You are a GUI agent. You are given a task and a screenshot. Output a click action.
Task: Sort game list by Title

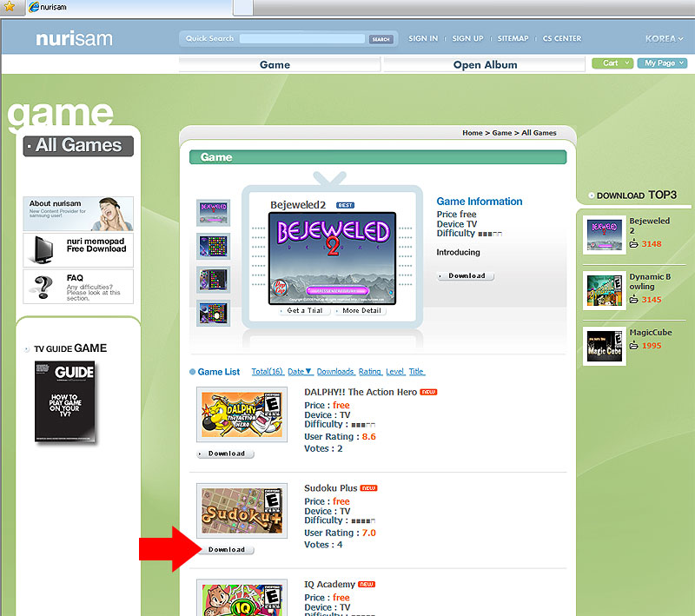point(416,372)
